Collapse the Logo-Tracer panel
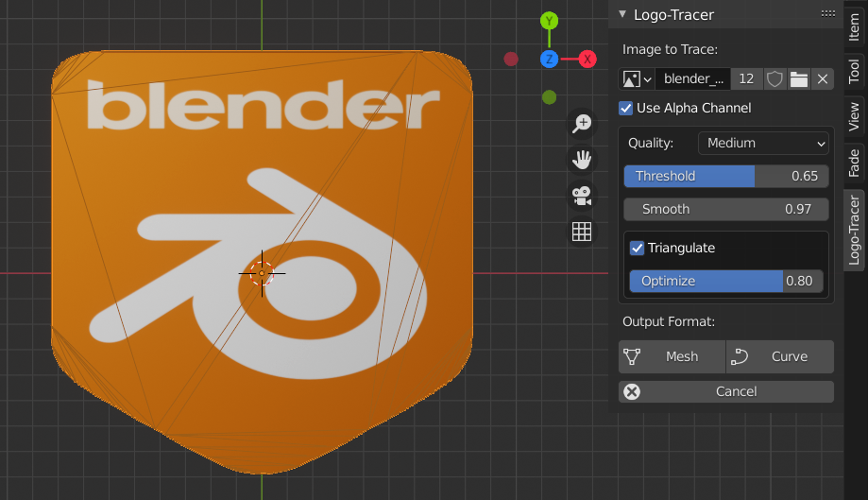The height and width of the screenshot is (500, 868). (622, 14)
